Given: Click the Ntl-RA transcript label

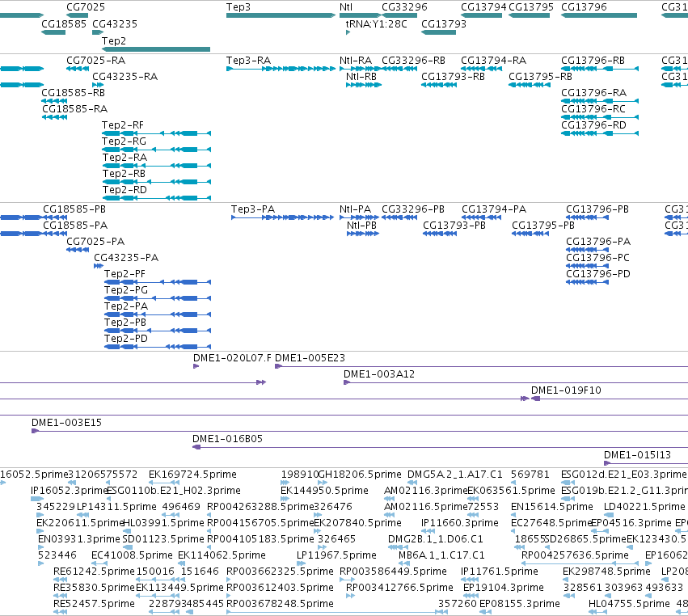Looking at the screenshot, I should pos(356,60).
